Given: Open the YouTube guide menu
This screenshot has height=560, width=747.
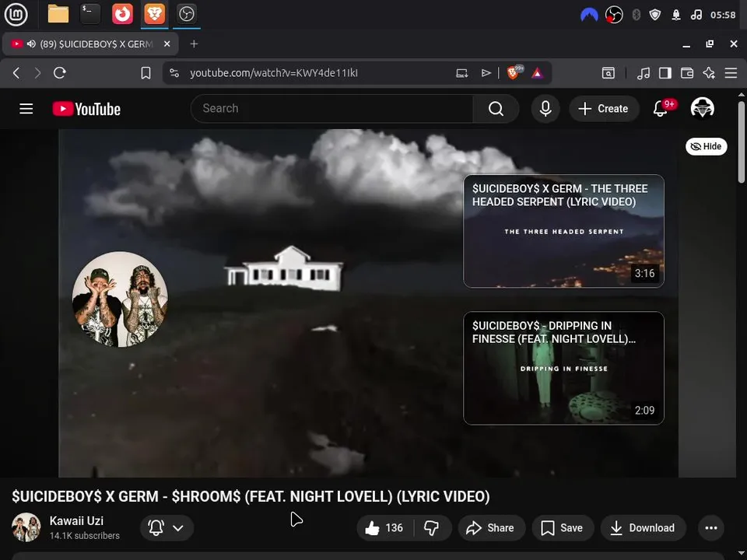Looking at the screenshot, I should (x=26, y=109).
